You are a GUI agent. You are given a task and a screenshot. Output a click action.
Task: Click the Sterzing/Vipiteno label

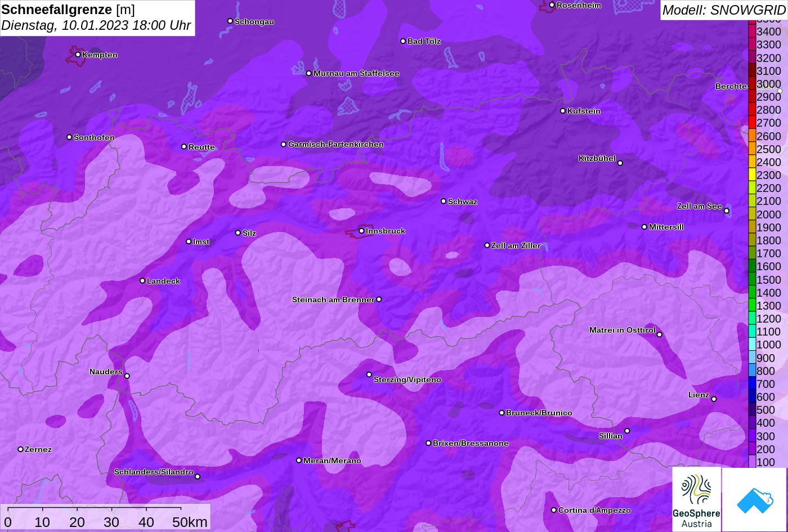click(x=408, y=380)
